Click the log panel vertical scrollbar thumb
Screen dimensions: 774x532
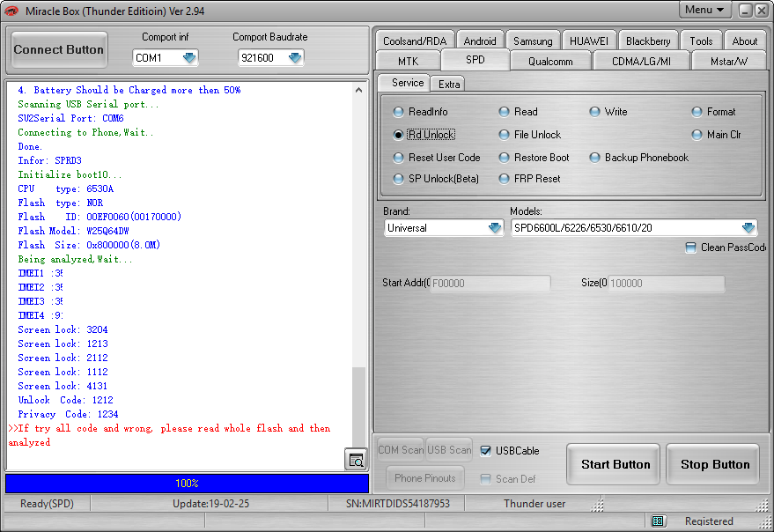coord(359,406)
